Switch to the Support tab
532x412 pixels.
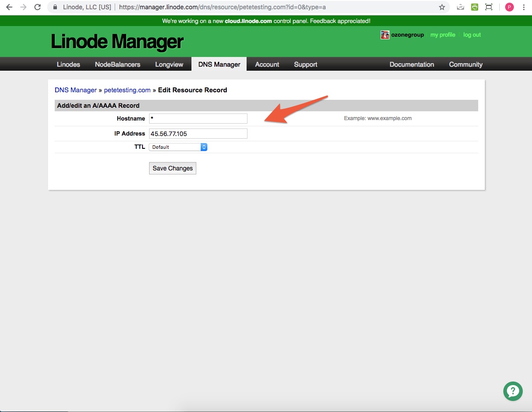[x=306, y=64]
